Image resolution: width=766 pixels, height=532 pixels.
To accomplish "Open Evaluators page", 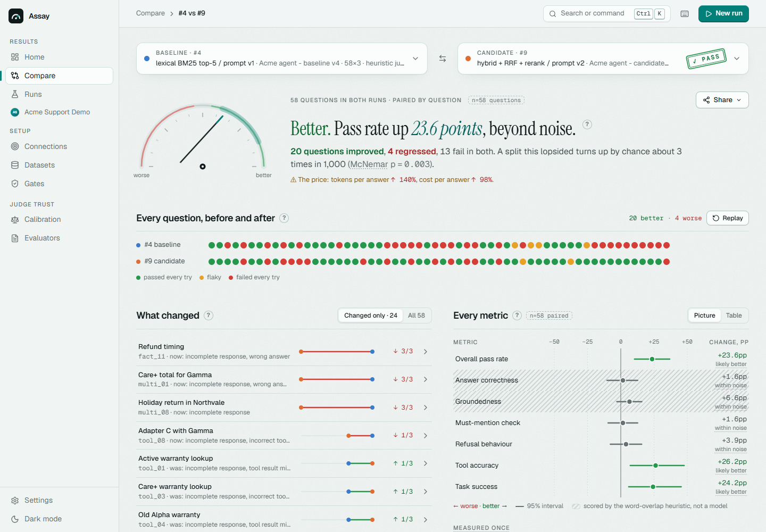I will coord(59,238).
